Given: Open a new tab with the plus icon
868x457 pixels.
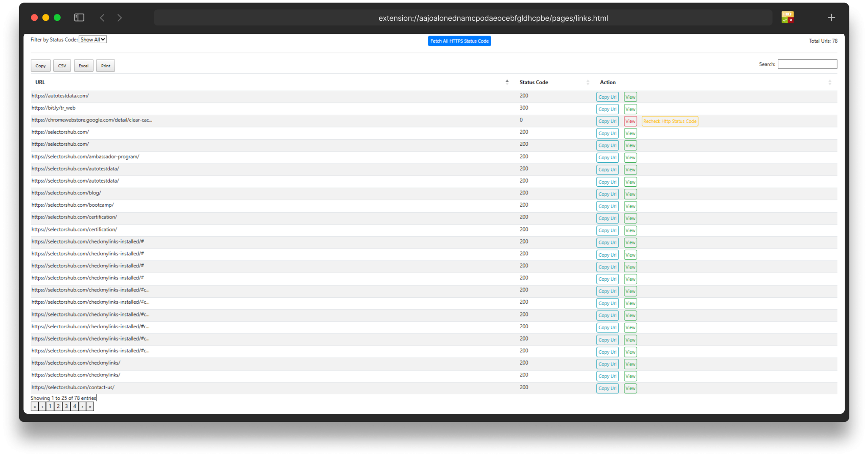Looking at the screenshot, I should pyautogui.click(x=831, y=17).
